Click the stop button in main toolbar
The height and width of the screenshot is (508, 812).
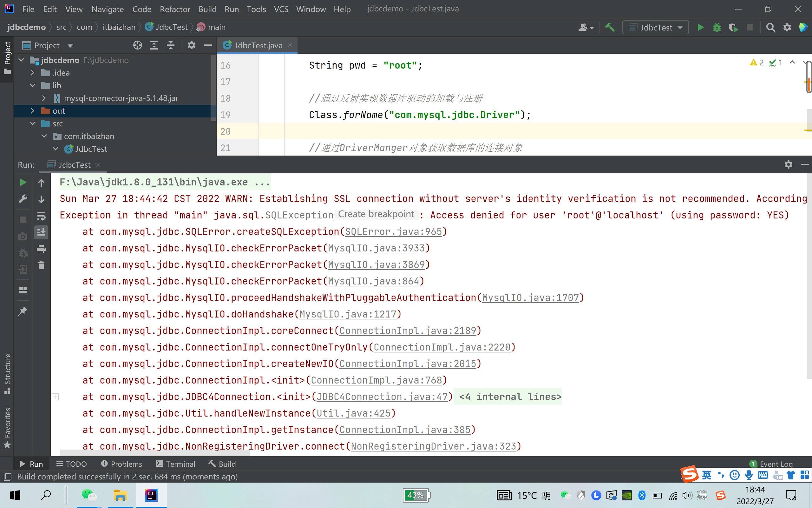pos(750,27)
